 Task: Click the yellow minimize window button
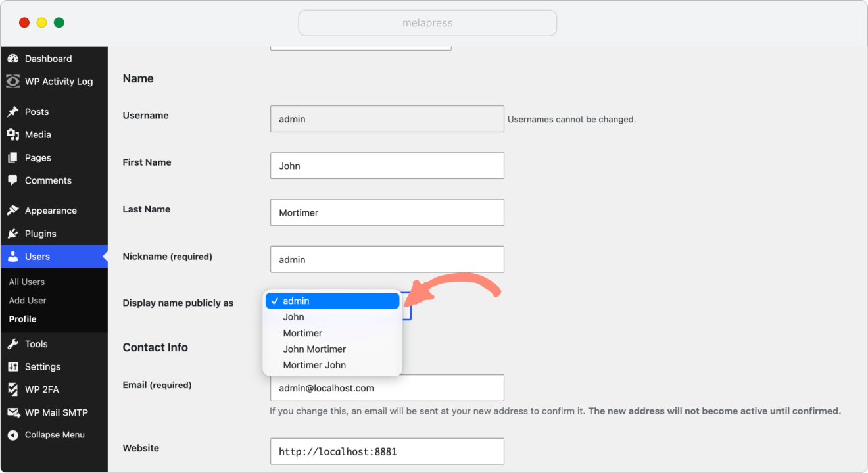[41, 23]
